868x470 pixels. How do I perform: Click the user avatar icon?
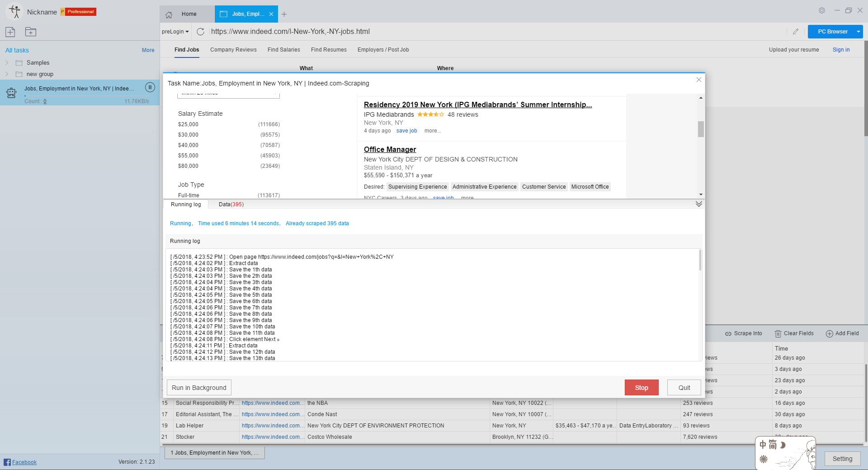[x=15, y=12]
